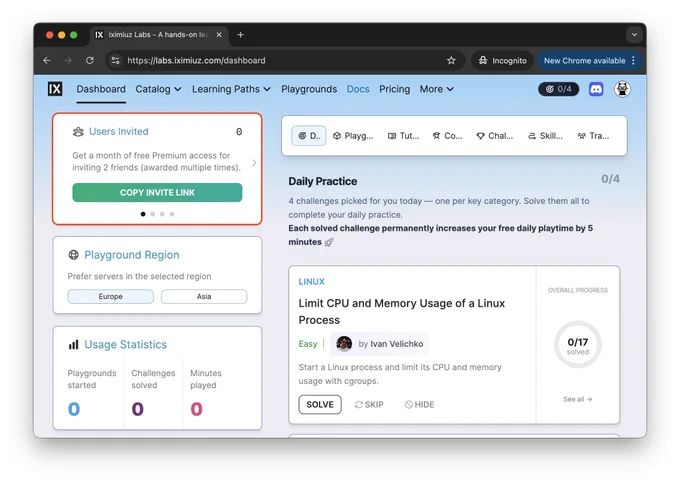
Task: Open challenge title Limit CPU and Memory
Action: coord(402,311)
